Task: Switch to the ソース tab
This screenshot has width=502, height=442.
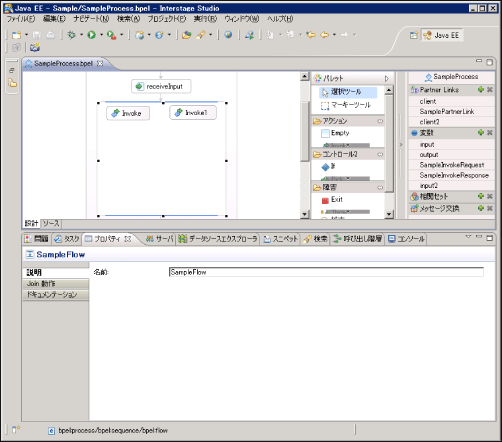Action: tap(51, 223)
